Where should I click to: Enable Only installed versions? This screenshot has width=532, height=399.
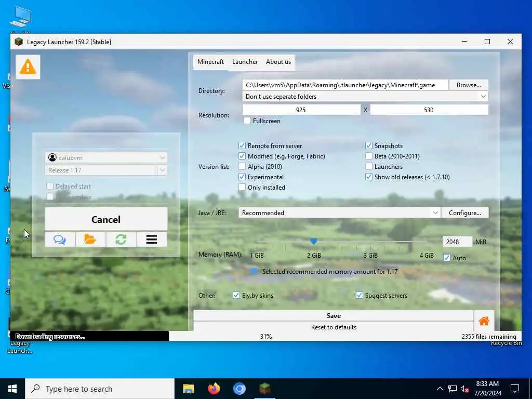coord(242,187)
